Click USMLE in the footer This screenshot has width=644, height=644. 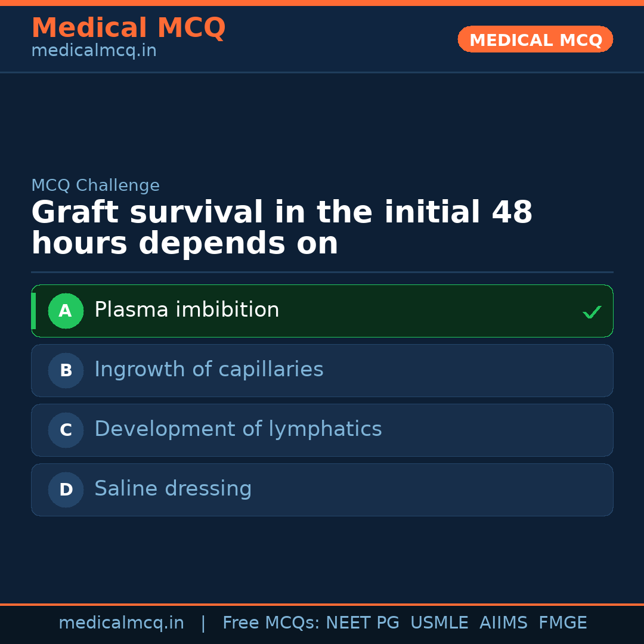439,623
